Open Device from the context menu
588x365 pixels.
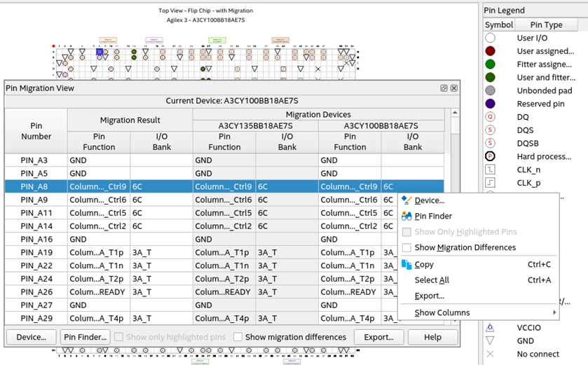point(430,200)
